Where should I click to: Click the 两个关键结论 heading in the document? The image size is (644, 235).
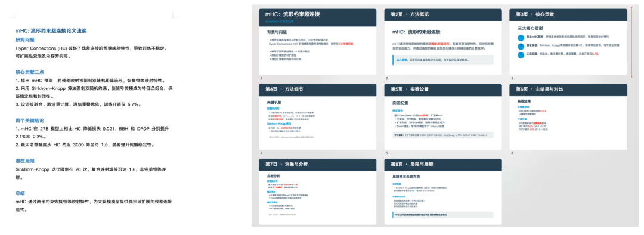coord(30,120)
